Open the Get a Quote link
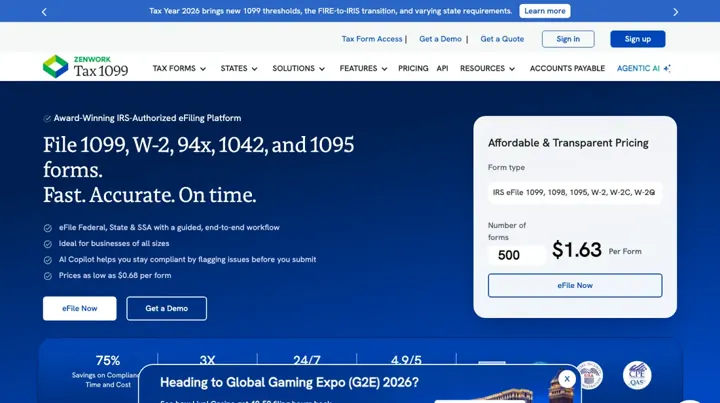The width and height of the screenshot is (720, 403). pos(502,39)
